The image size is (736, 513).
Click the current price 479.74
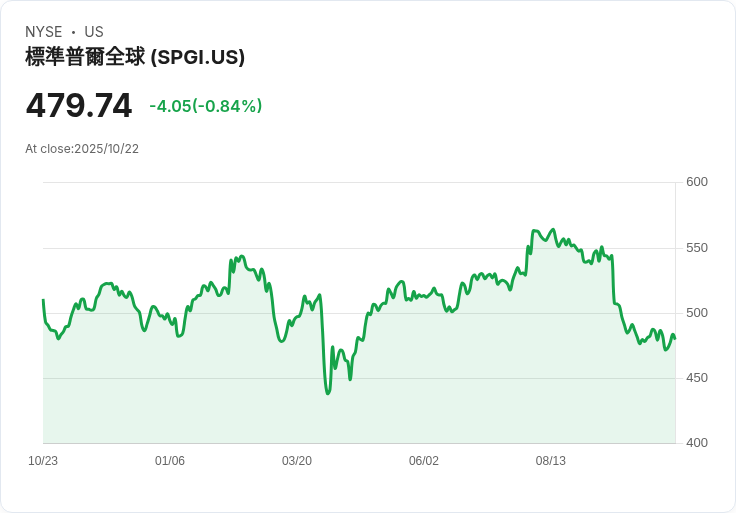tap(79, 106)
